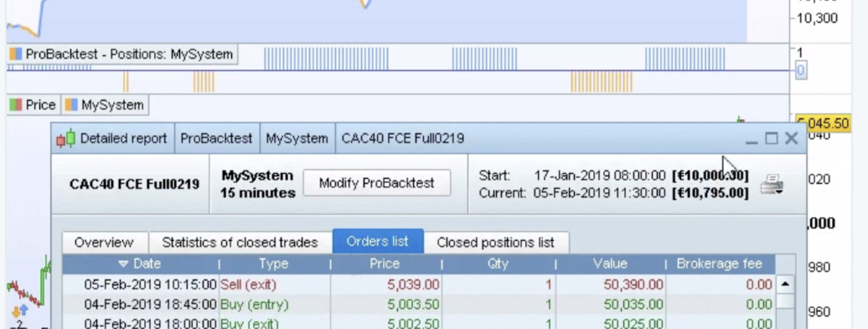This screenshot has height=329, width=868.
Task: Click the current equity [€10,795.00] value
Action: [x=710, y=193]
